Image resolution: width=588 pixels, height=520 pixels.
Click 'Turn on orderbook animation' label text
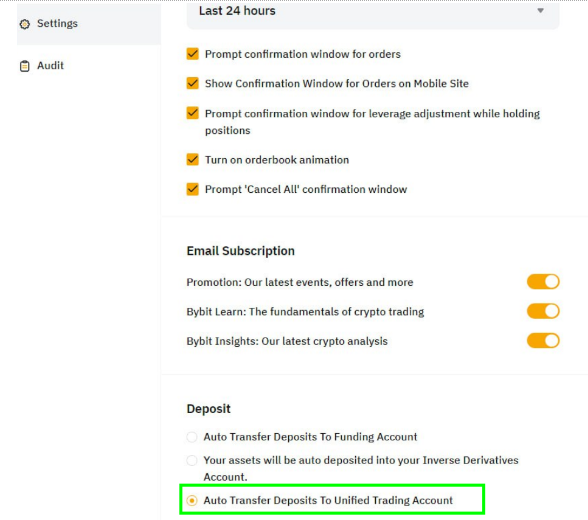277,160
